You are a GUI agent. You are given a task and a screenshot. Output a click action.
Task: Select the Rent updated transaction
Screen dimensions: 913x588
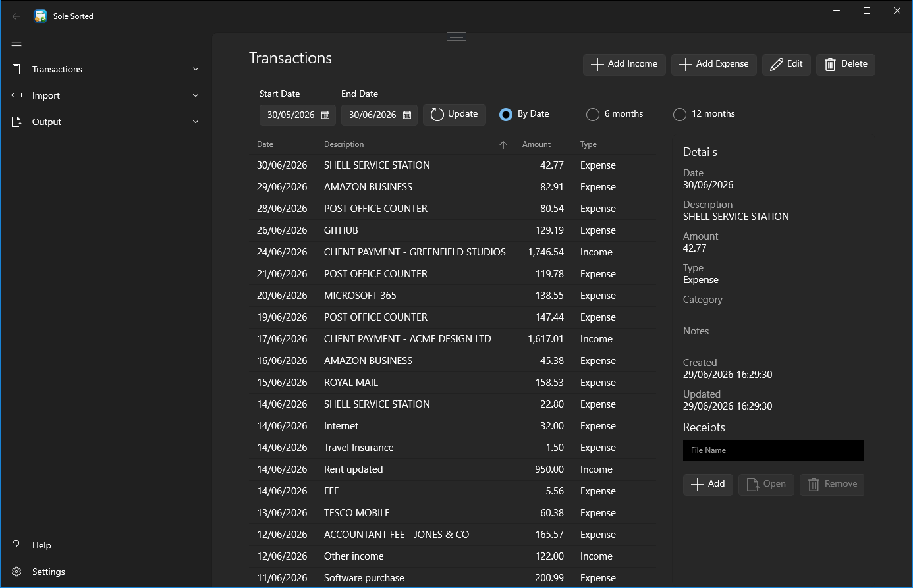451,469
